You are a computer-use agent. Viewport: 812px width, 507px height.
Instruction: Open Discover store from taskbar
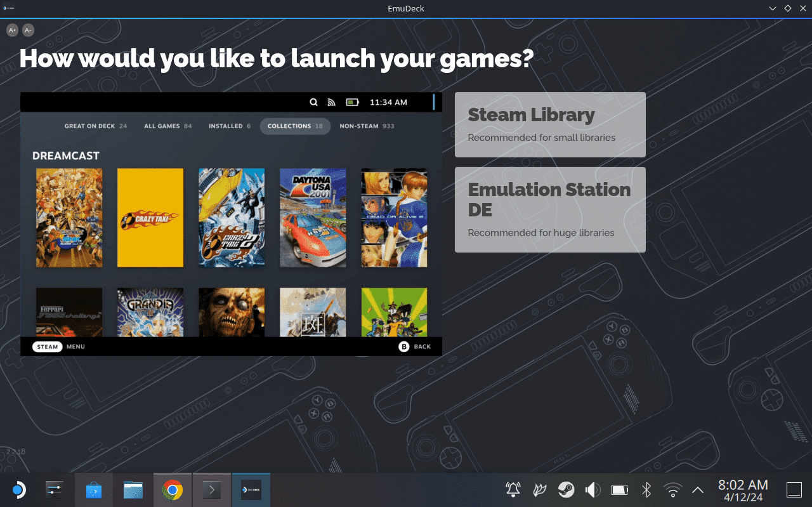point(94,490)
